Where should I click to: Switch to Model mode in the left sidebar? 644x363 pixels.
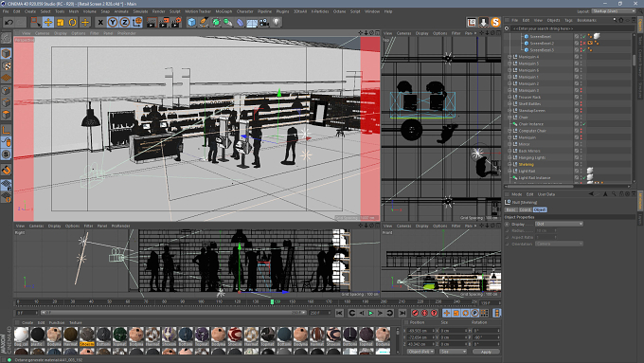tap(7, 53)
